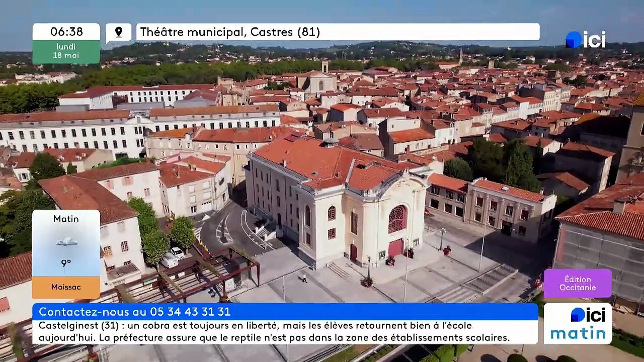Click the cloud weather icon
This screenshot has height=362, width=644.
click(66, 242)
